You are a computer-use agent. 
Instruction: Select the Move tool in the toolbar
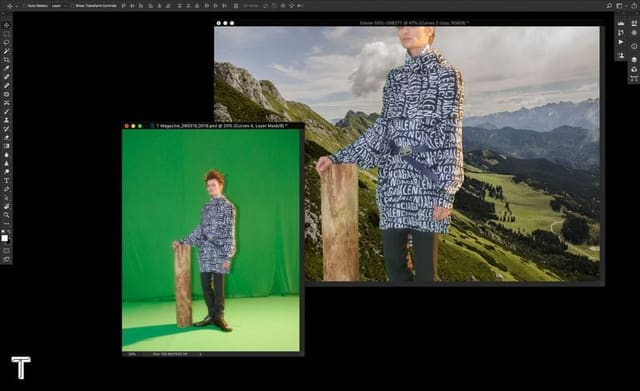(7, 25)
